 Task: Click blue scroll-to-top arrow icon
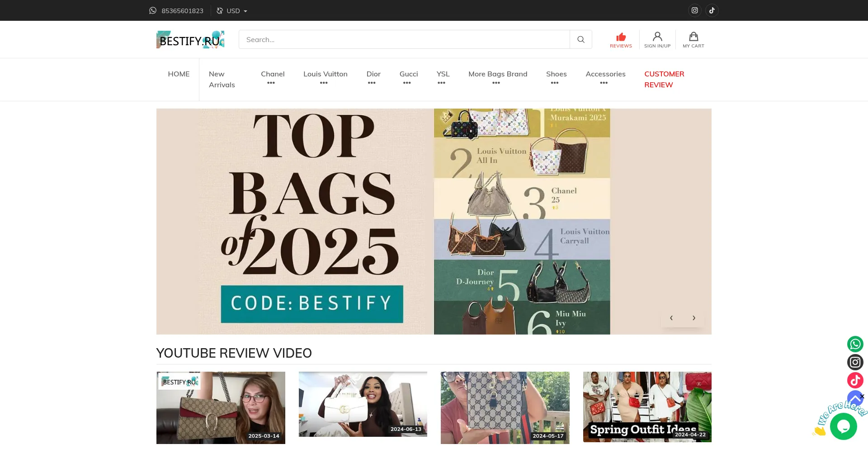click(x=854, y=397)
